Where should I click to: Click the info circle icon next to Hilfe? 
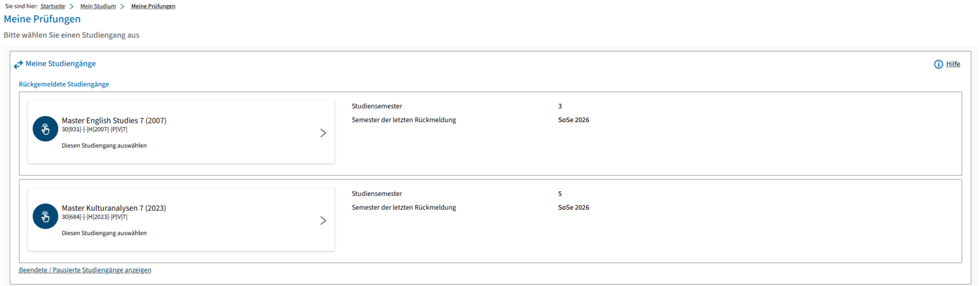pos(939,64)
